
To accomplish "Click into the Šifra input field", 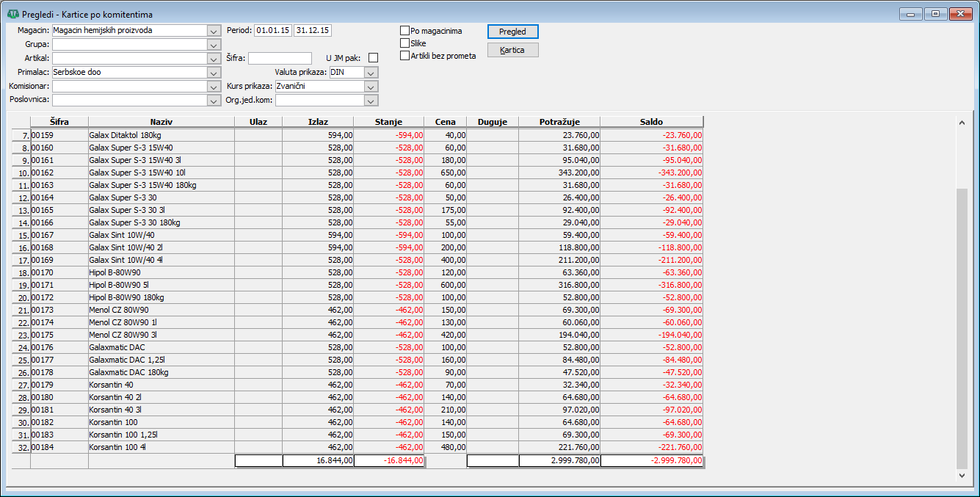I will pyautogui.click(x=280, y=58).
